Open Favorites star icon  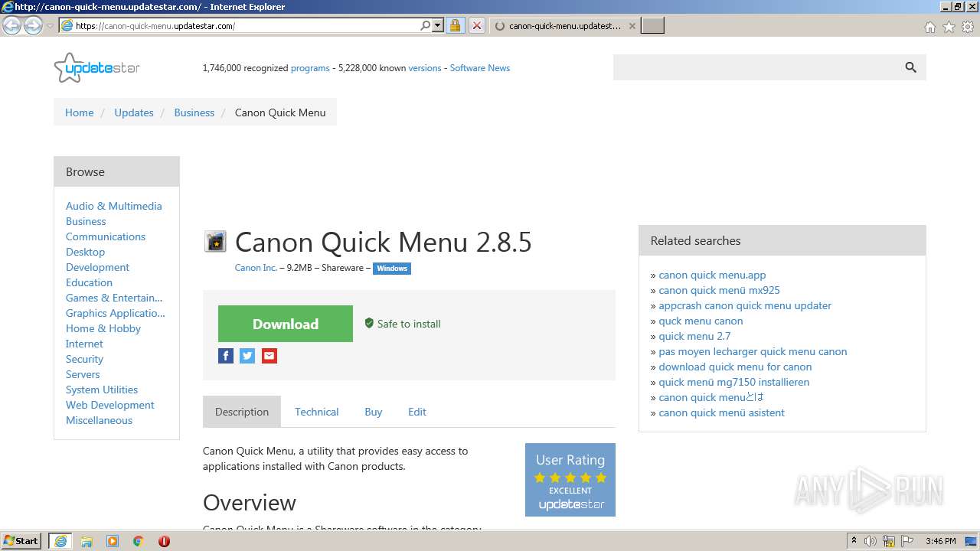point(949,27)
